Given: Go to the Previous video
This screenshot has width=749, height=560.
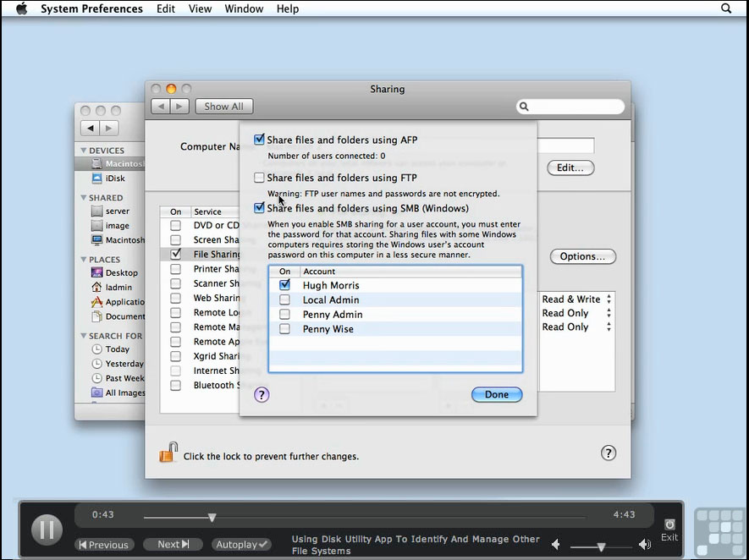Looking at the screenshot, I should pyautogui.click(x=103, y=545).
